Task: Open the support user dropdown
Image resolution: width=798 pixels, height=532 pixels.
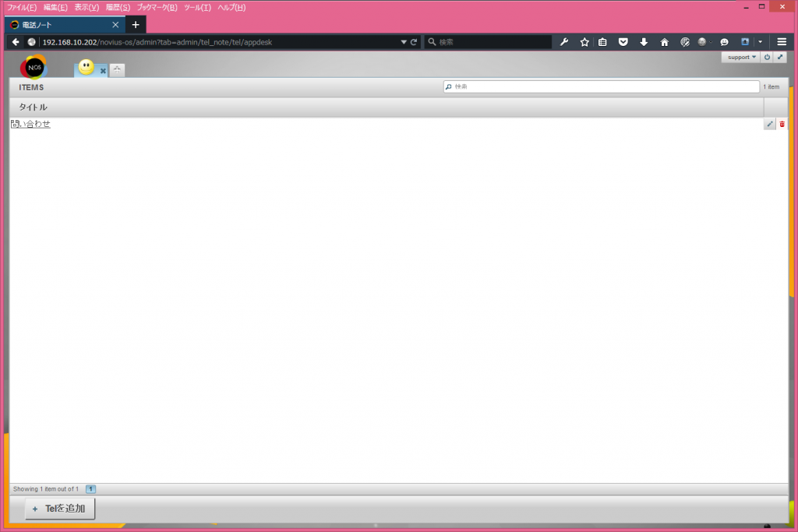Action: coord(741,57)
